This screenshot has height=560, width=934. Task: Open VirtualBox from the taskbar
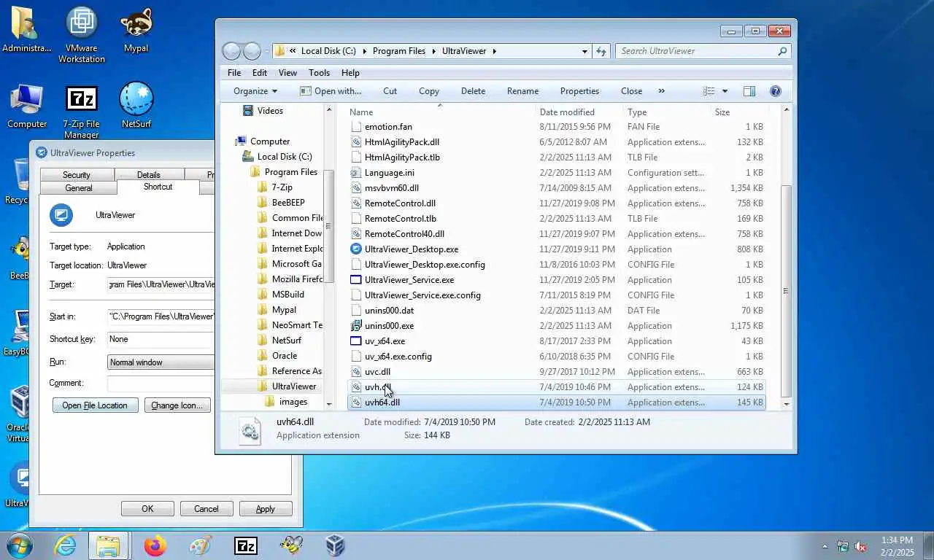[336, 545]
